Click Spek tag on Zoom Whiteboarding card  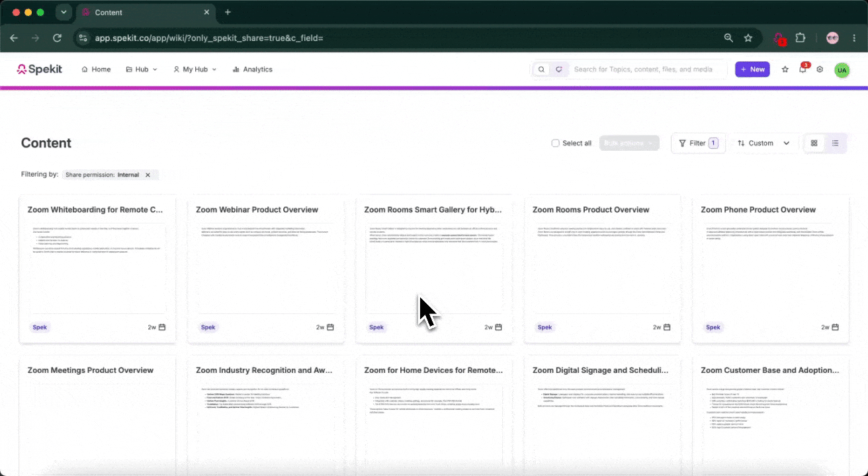pos(40,327)
